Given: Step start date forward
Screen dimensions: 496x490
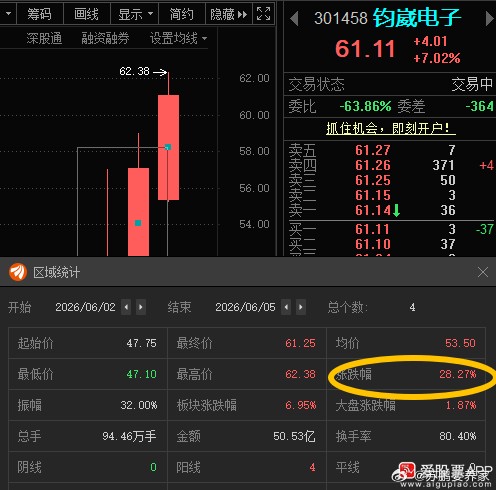Looking at the screenshot, I should [x=141, y=307].
